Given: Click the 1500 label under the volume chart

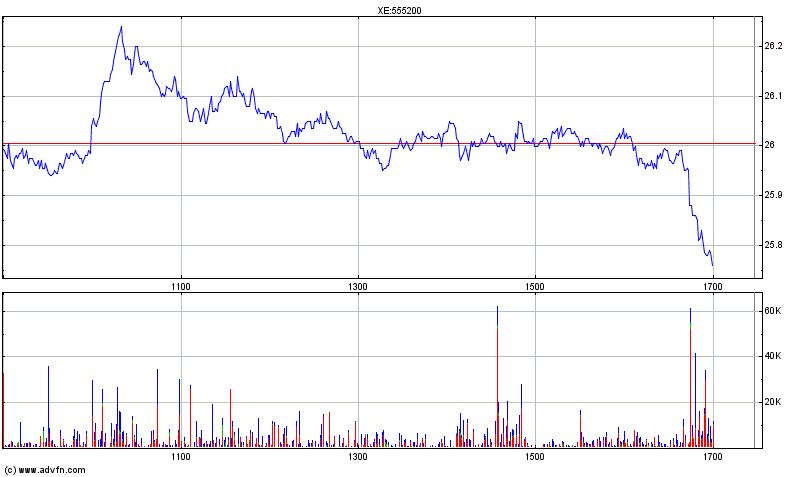Looking at the screenshot, I should click(x=535, y=457).
